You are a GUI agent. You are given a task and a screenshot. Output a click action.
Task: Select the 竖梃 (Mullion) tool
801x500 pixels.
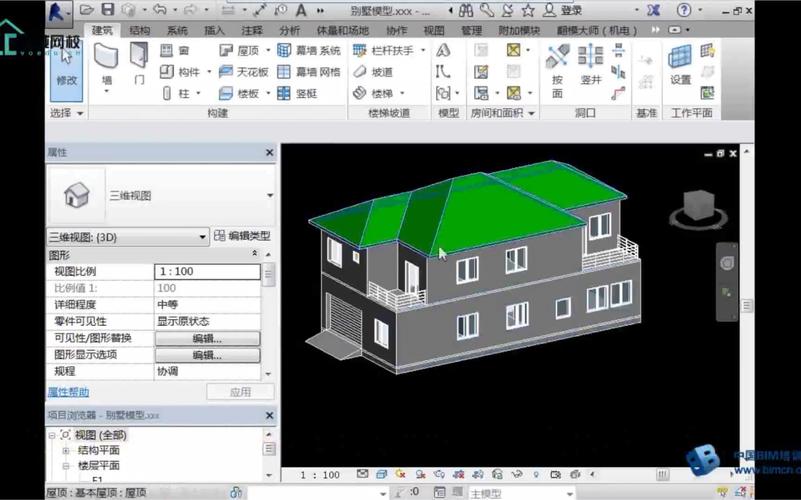coord(297,93)
